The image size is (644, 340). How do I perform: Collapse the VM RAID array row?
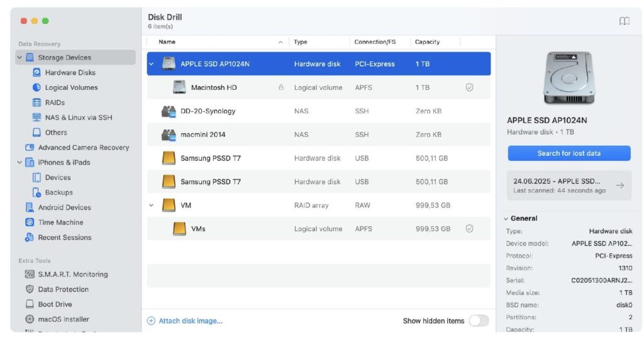click(x=152, y=205)
